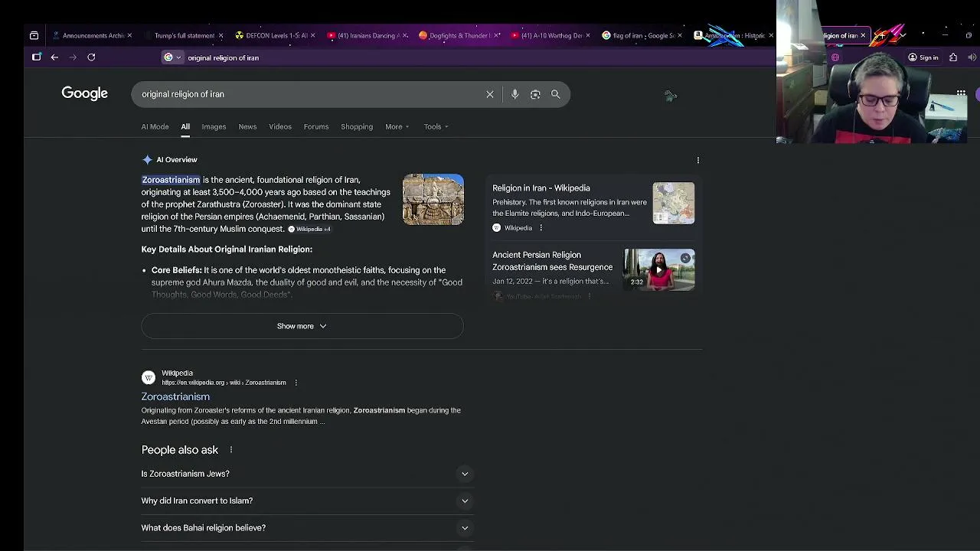Open the Tools dropdown

(436, 127)
